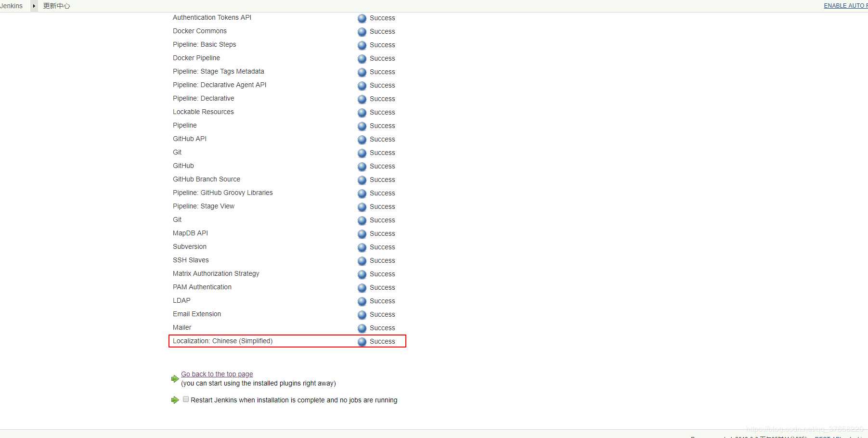Click the status ball beside Pipeline: Basic Steps
This screenshot has height=438, width=868.
pyautogui.click(x=362, y=45)
